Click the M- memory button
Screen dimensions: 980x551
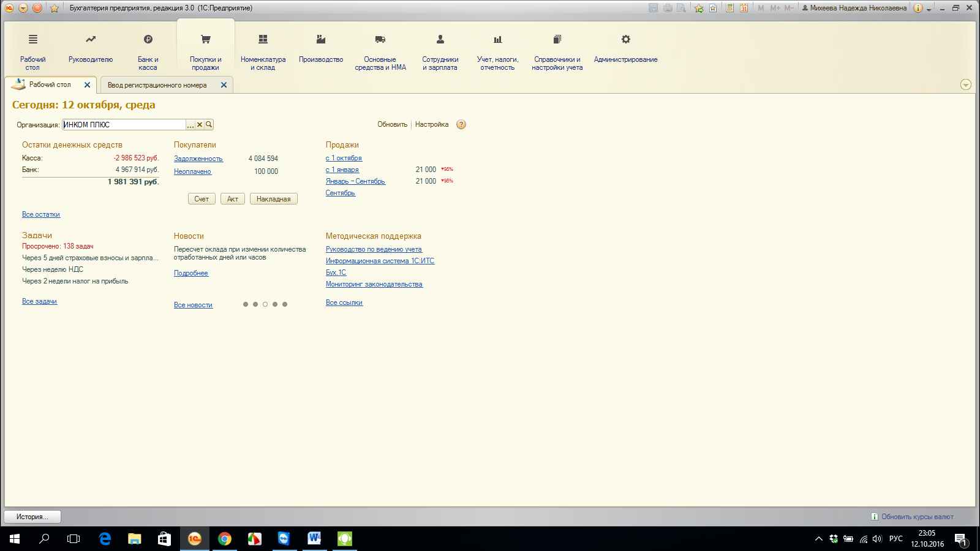click(789, 8)
